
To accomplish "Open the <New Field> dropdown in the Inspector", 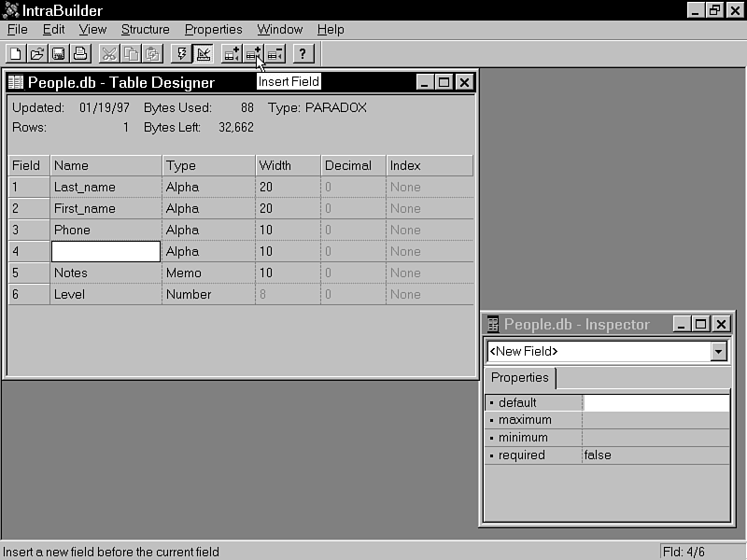I will pos(719,352).
